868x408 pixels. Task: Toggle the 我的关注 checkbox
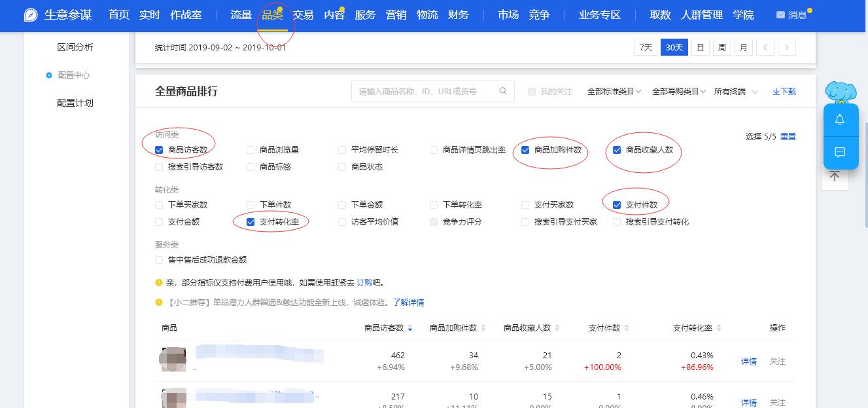click(x=532, y=92)
